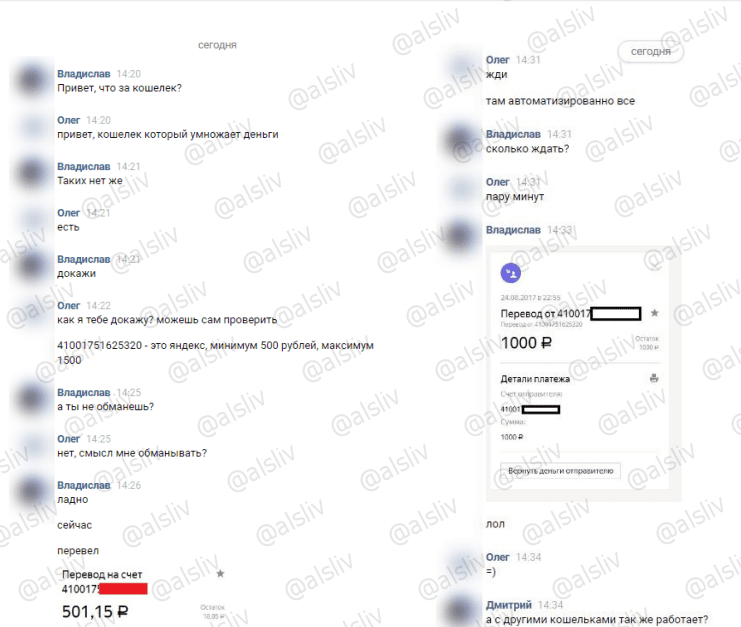Click the 'сегодня' date pill on right
Image resolution: width=741 pixels, height=627 pixels.
click(650, 52)
